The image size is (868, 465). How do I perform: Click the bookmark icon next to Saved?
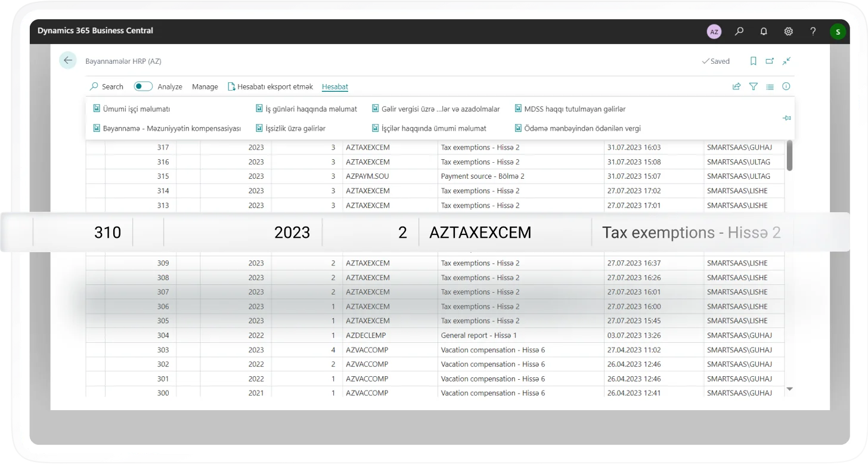753,61
